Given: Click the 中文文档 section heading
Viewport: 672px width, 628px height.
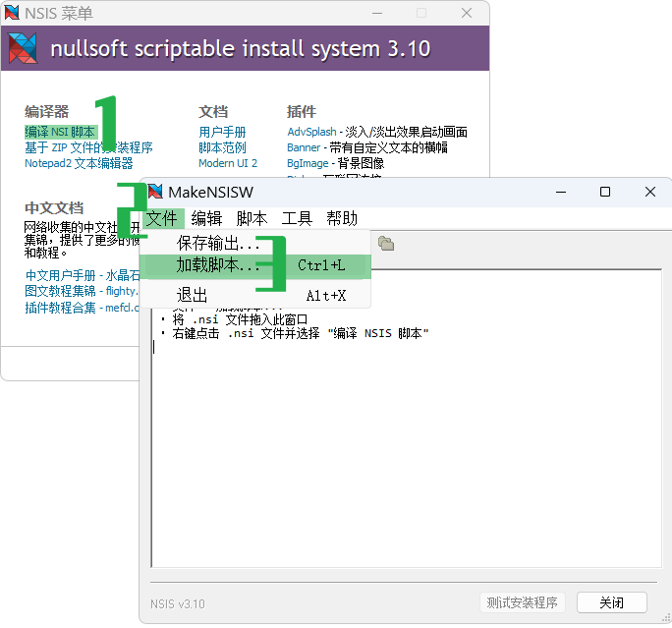Looking at the screenshot, I should coord(54,208).
